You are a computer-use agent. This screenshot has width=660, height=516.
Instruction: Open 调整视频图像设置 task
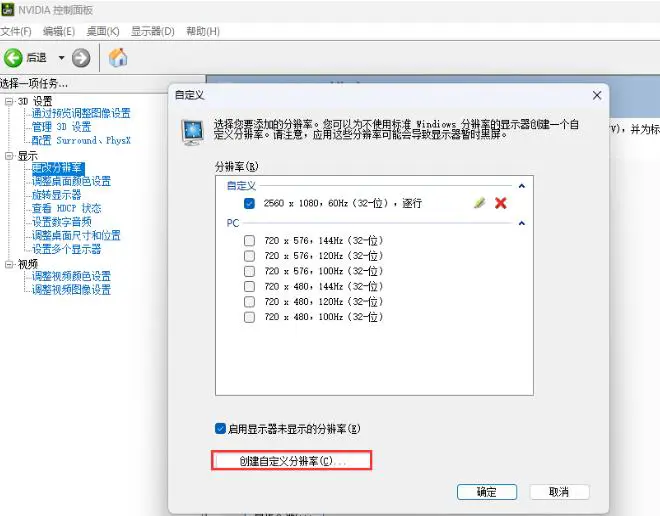72,290
